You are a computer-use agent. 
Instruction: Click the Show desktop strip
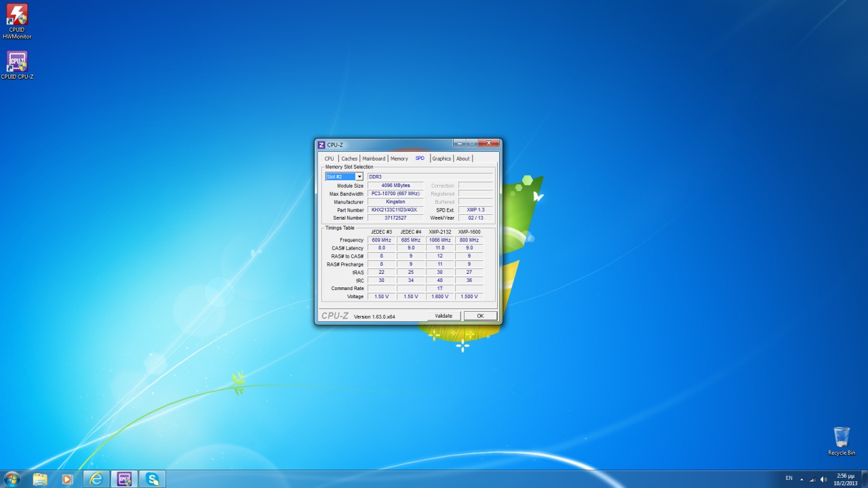click(864, 479)
